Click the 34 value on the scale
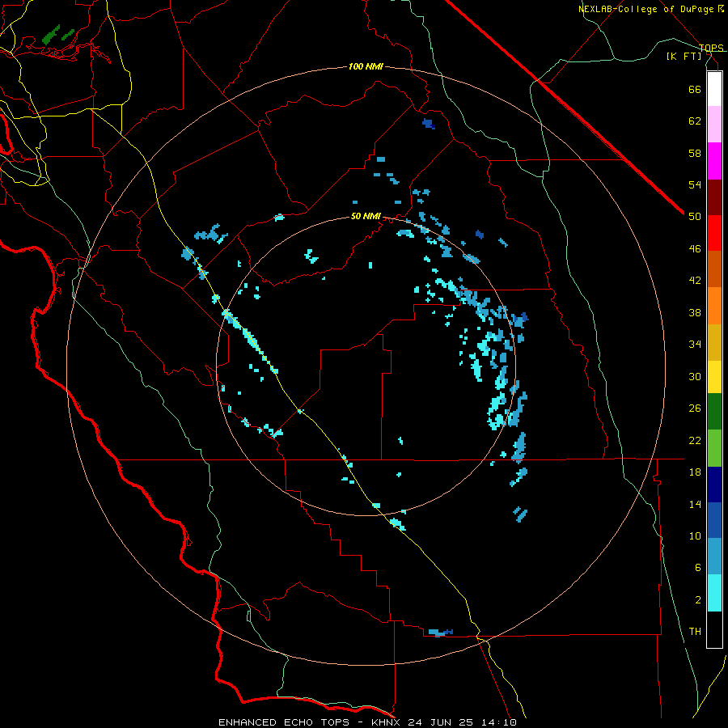Image resolution: width=728 pixels, height=728 pixels. tap(695, 345)
